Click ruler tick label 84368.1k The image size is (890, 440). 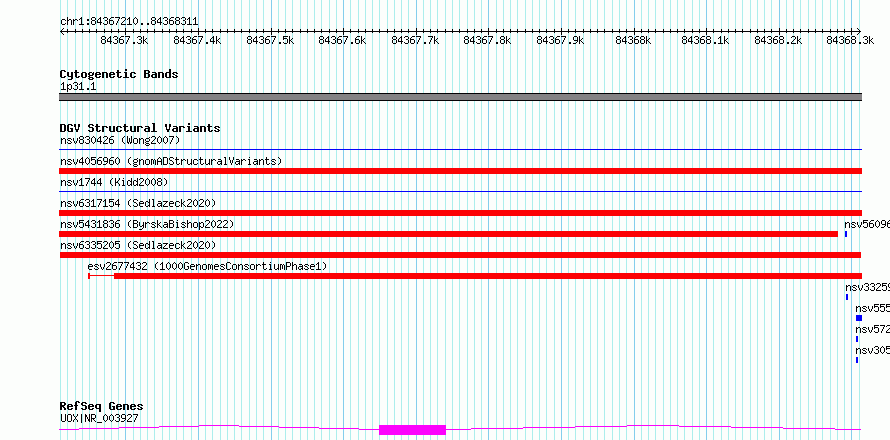[706, 40]
